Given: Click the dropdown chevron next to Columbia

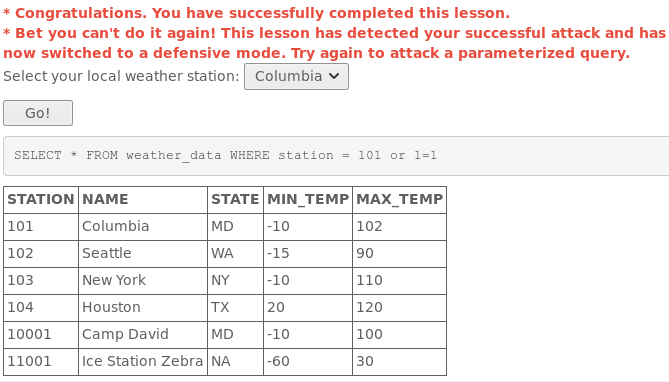Looking at the screenshot, I should click(334, 76).
